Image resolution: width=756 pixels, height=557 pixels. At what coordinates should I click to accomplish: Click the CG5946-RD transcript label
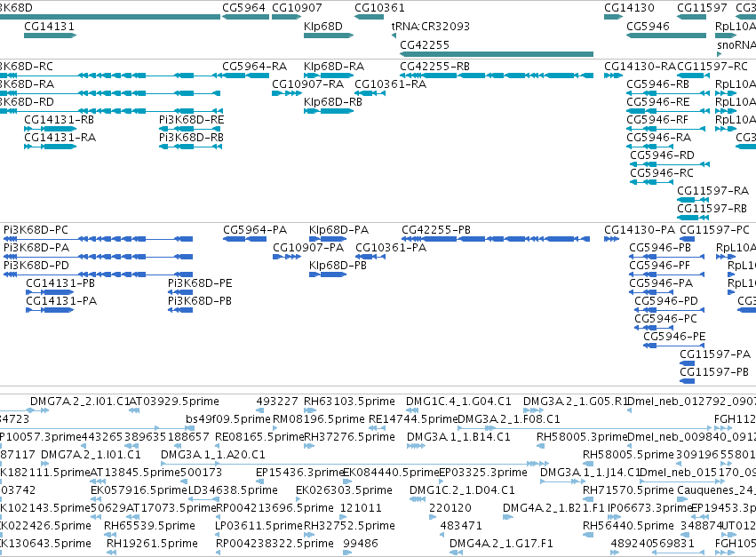tap(662, 155)
